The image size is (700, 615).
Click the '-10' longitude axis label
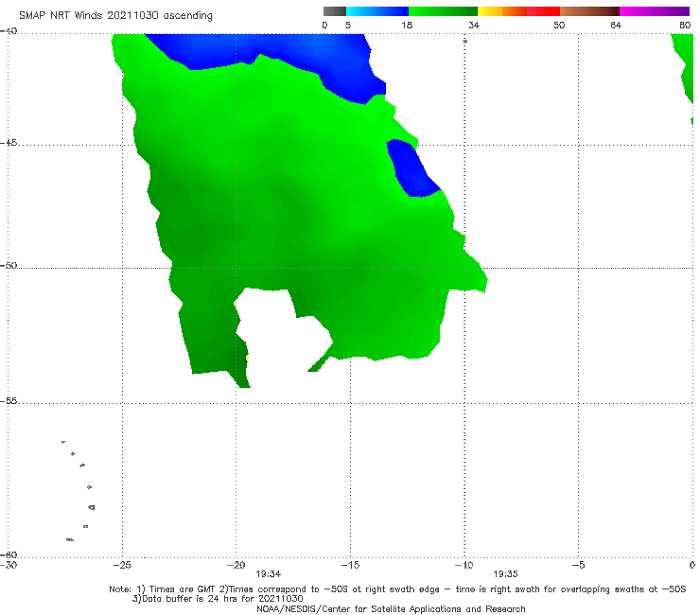(x=464, y=566)
